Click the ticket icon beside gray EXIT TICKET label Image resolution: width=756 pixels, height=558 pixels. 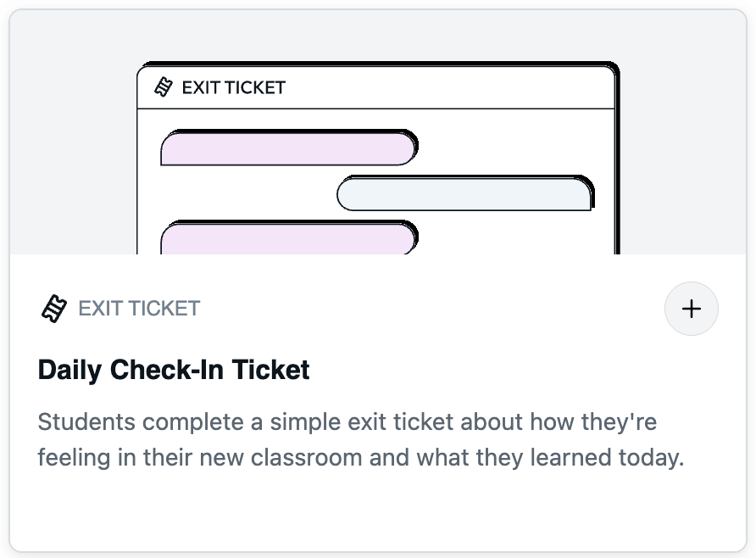point(54,309)
